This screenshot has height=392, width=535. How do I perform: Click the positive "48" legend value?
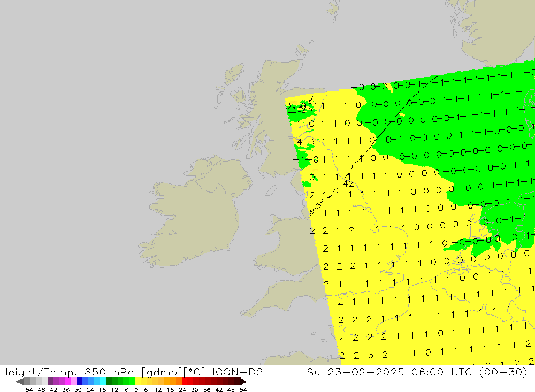tap(231, 390)
